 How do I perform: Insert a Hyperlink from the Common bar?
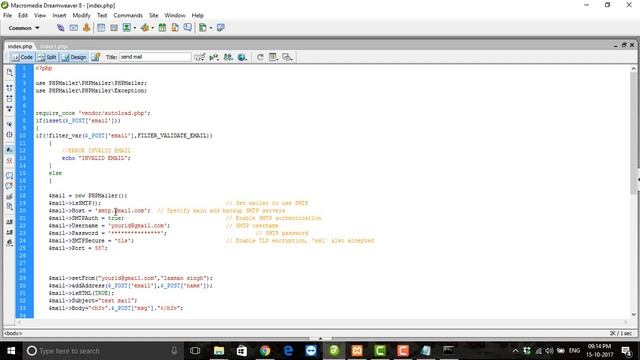pos(60,28)
